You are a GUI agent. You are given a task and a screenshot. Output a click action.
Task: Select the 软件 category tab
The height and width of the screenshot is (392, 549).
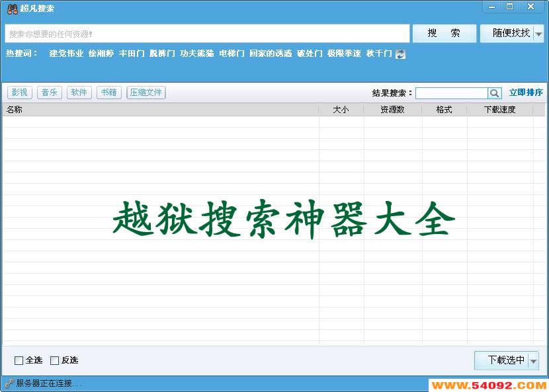79,93
